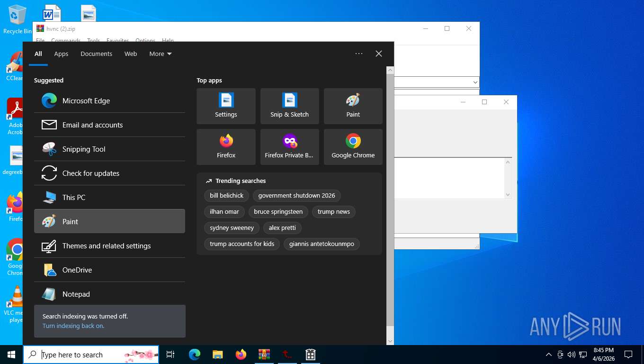Switch to the All search tab

(38, 54)
